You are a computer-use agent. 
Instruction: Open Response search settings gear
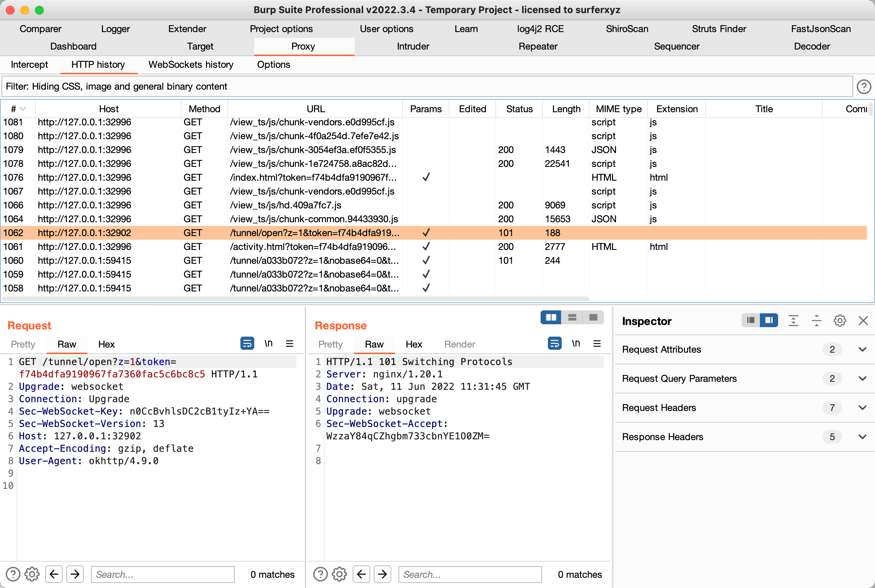pos(340,574)
